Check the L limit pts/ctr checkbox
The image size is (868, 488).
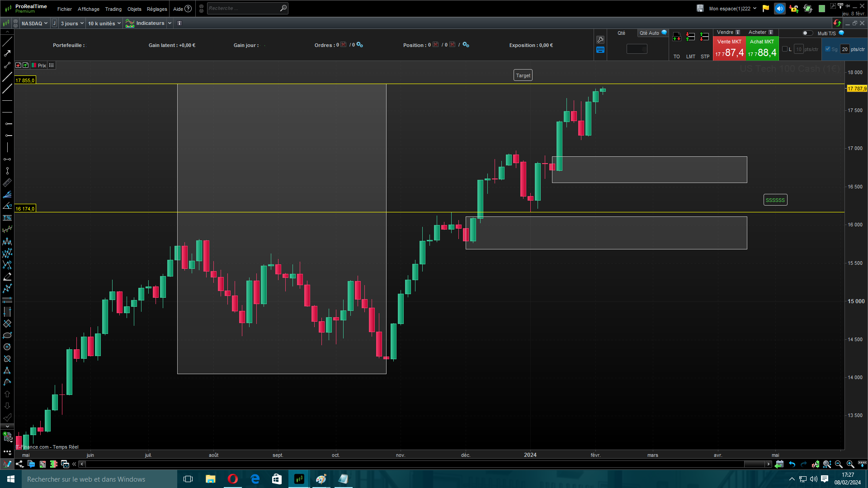[x=785, y=49]
